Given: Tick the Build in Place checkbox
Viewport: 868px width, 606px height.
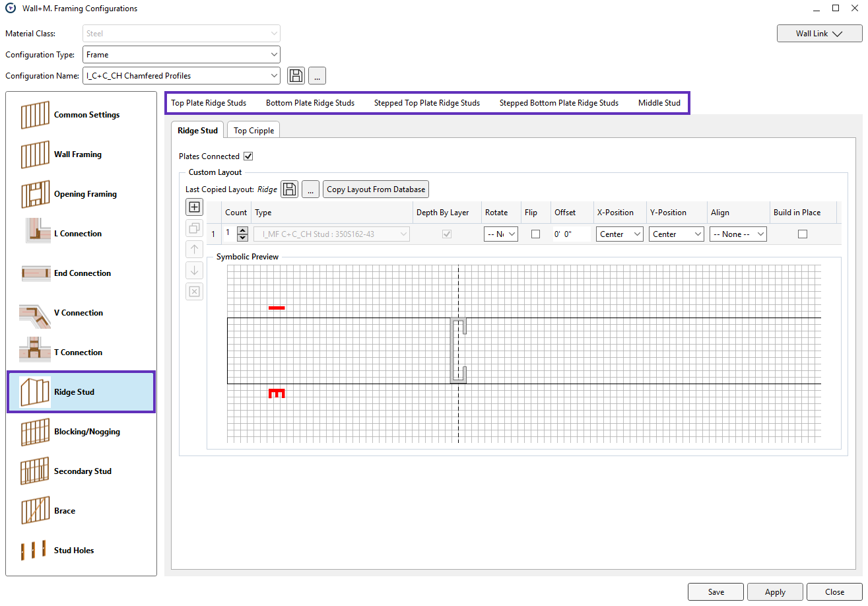Looking at the screenshot, I should 802,234.
